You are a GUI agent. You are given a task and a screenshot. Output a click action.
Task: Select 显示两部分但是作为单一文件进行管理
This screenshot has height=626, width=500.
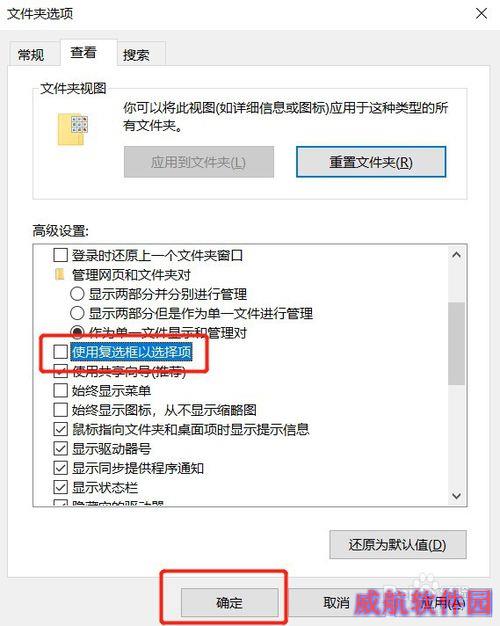tap(77, 313)
